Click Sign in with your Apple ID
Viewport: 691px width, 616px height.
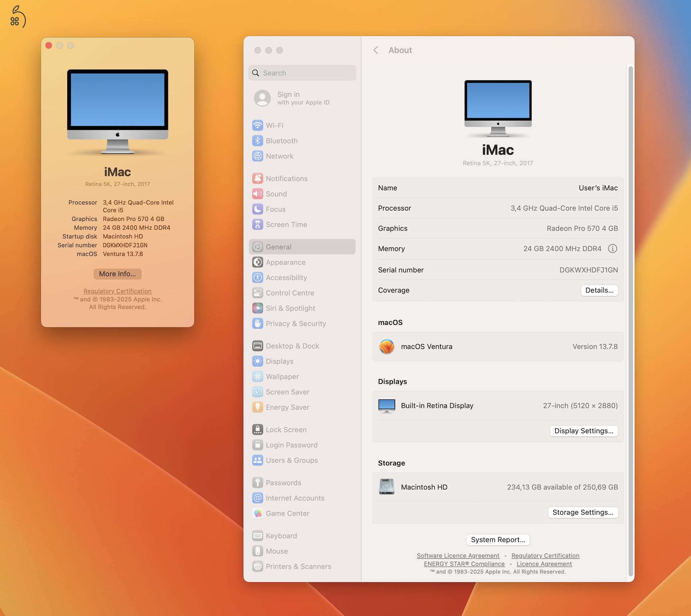(x=303, y=98)
